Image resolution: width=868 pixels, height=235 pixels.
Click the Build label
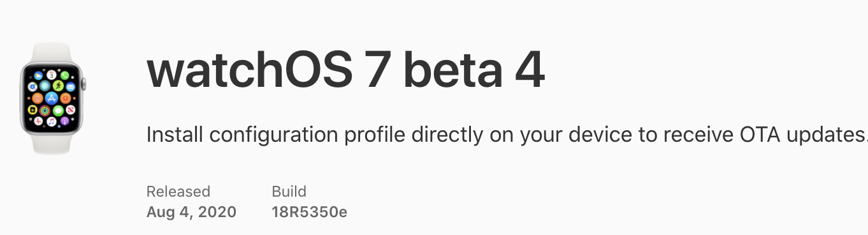289,192
